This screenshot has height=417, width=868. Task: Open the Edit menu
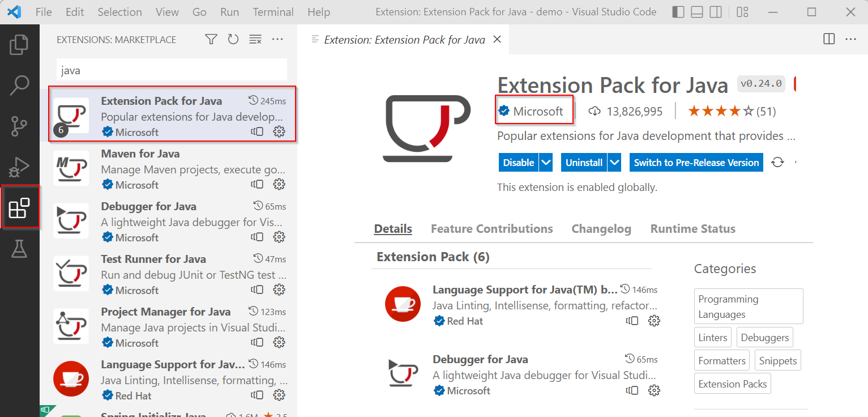tap(75, 12)
